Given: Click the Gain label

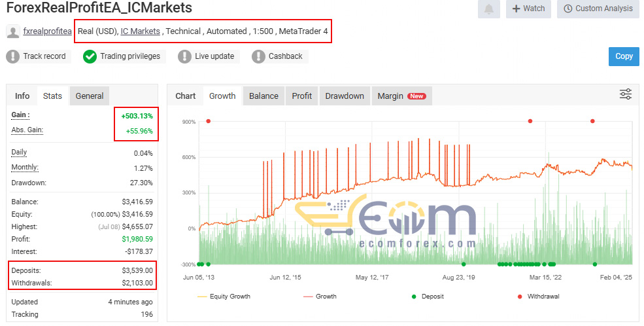Looking at the screenshot, I should click(20, 115).
